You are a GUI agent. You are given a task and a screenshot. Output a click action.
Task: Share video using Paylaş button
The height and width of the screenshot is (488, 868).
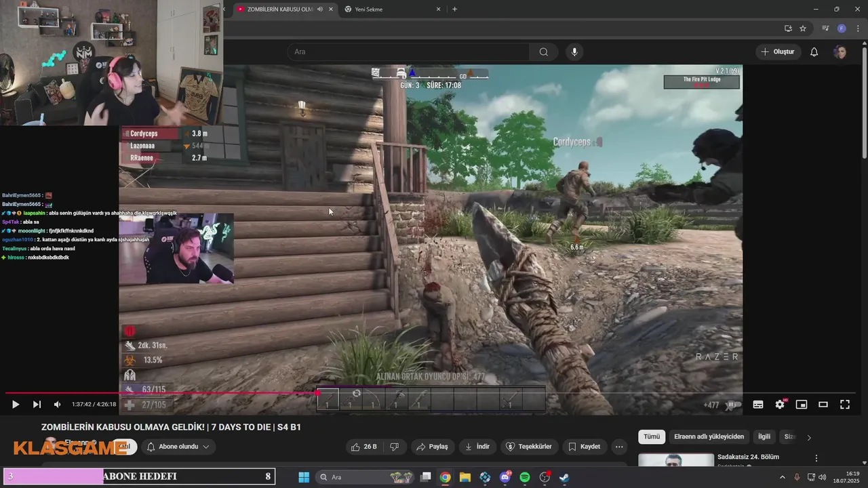pyautogui.click(x=433, y=447)
